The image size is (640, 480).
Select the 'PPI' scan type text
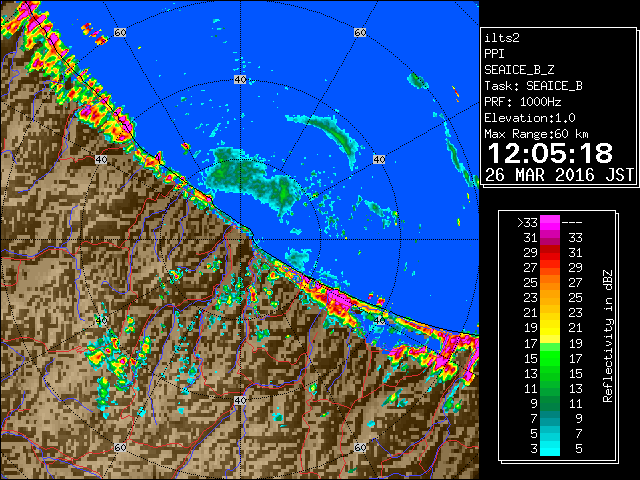pos(494,54)
